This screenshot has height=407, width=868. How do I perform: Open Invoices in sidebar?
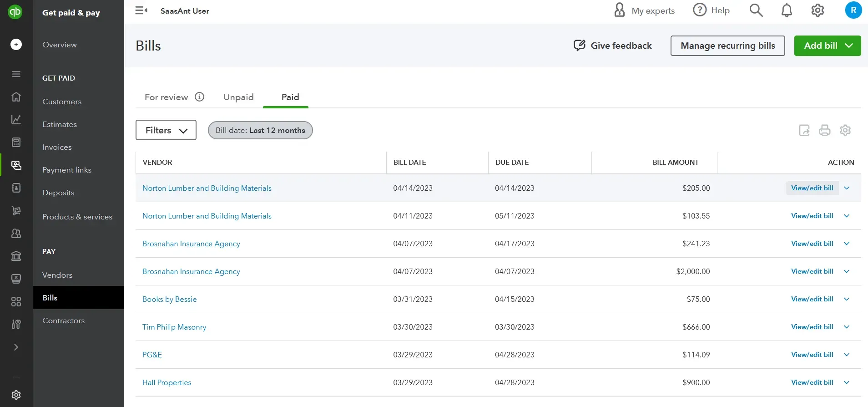(x=57, y=147)
